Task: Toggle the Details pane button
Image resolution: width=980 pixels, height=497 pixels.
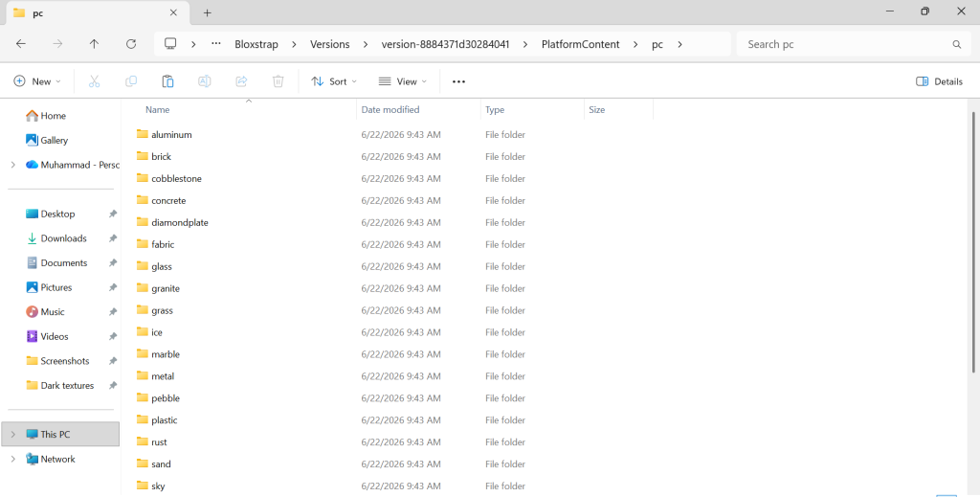Action: pyautogui.click(x=939, y=81)
